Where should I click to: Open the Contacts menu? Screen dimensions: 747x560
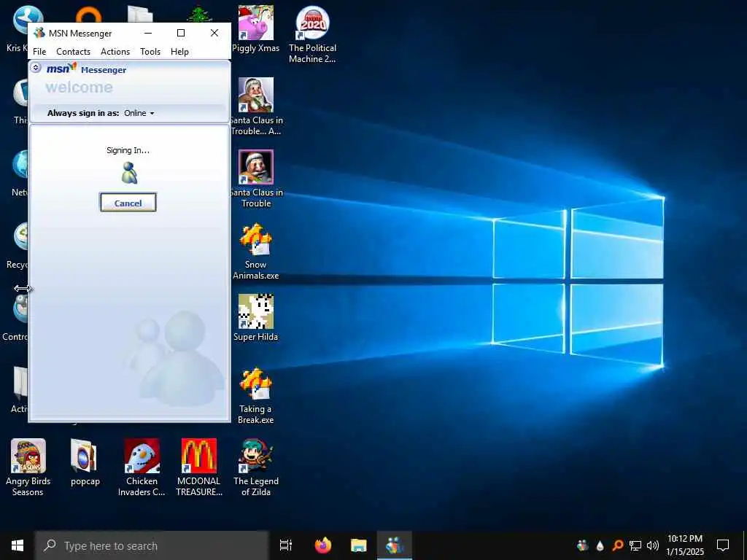[x=73, y=52]
